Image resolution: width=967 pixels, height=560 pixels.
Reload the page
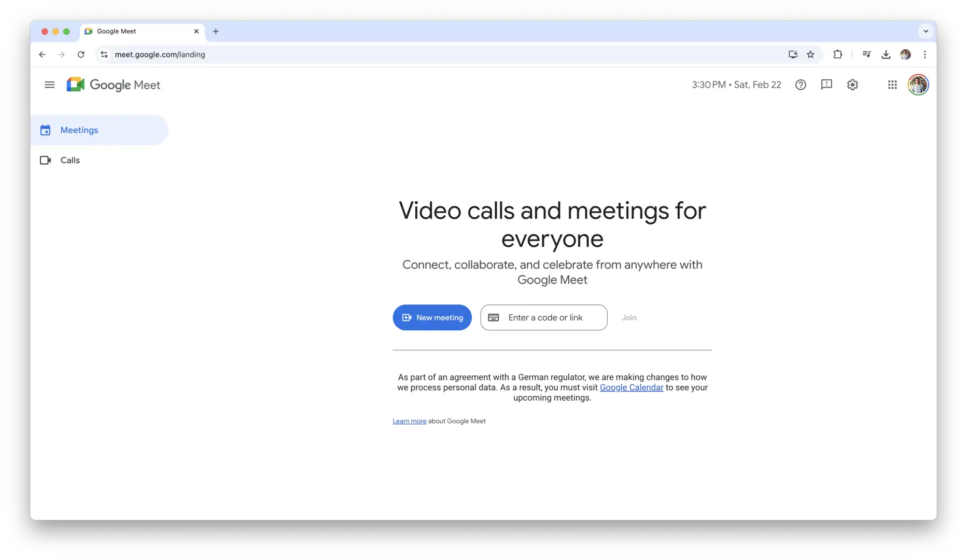click(81, 54)
